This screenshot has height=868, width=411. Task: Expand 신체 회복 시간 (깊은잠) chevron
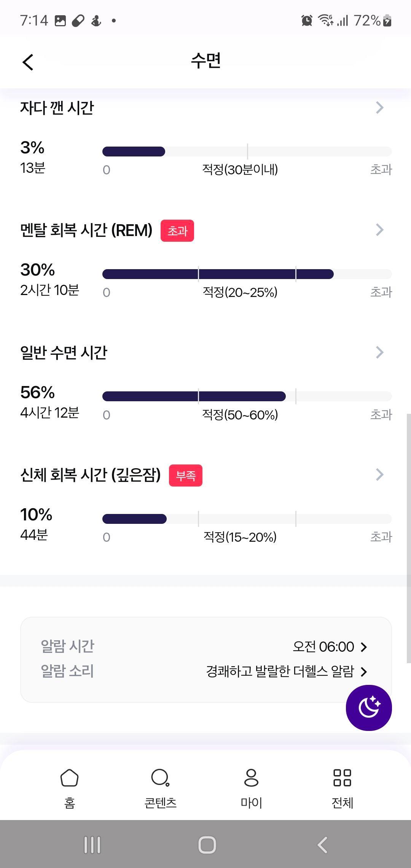pos(379,475)
